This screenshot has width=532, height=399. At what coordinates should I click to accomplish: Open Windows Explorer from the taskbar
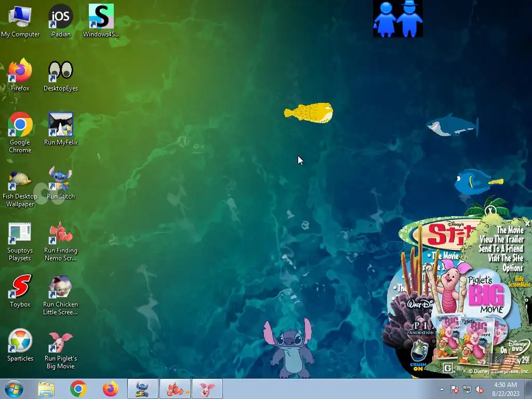click(46, 389)
